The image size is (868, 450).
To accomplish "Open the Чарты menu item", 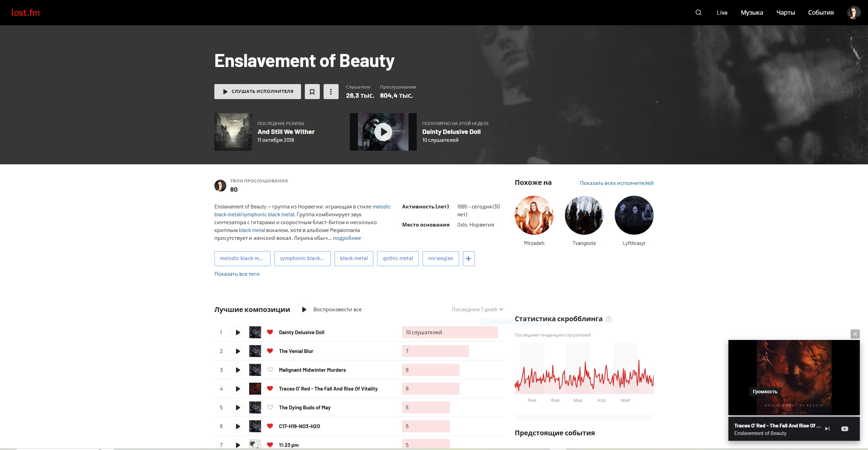I will [x=785, y=13].
